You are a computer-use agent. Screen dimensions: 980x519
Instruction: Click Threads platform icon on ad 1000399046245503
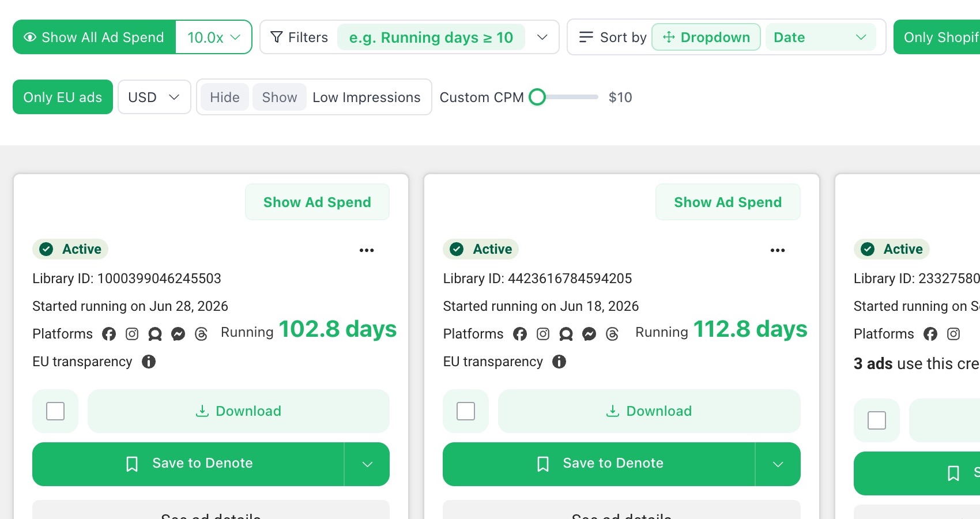pos(201,334)
